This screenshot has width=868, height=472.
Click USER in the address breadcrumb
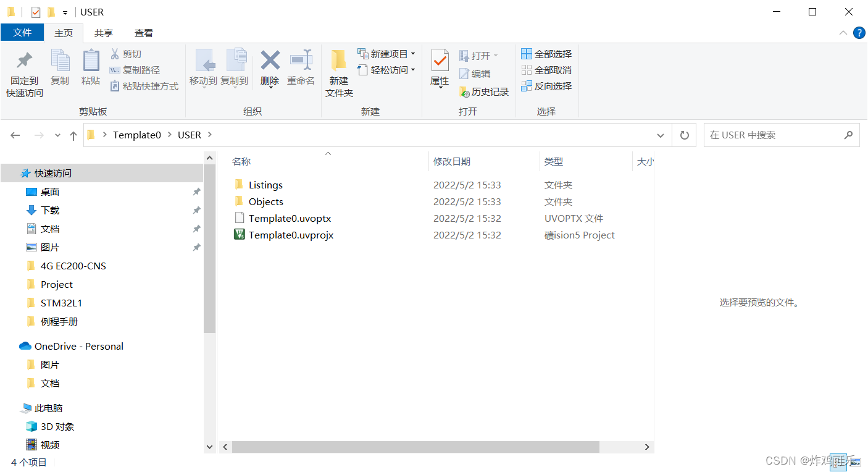pyautogui.click(x=190, y=135)
